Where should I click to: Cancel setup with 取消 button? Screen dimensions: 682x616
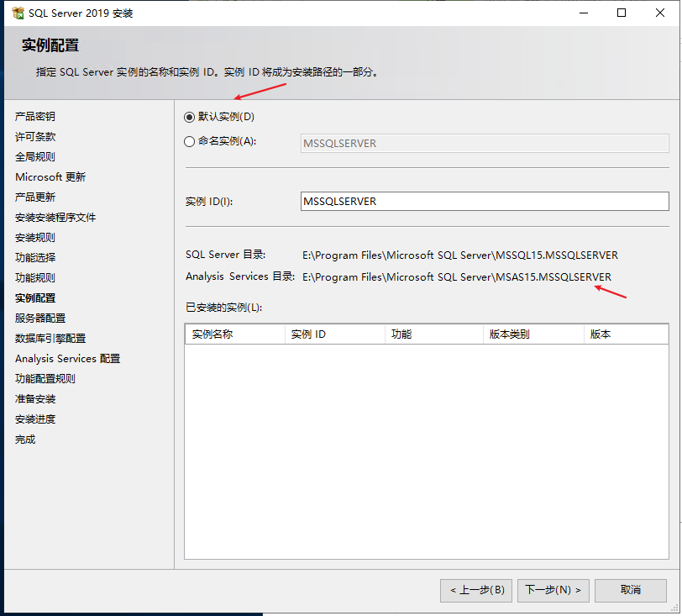click(x=630, y=590)
